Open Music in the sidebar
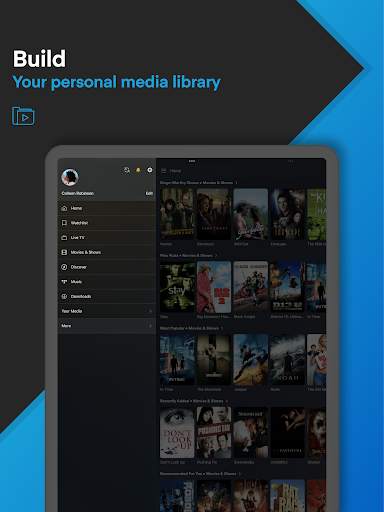This screenshot has height=512, width=384. pyautogui.click(x=107, y=281)
